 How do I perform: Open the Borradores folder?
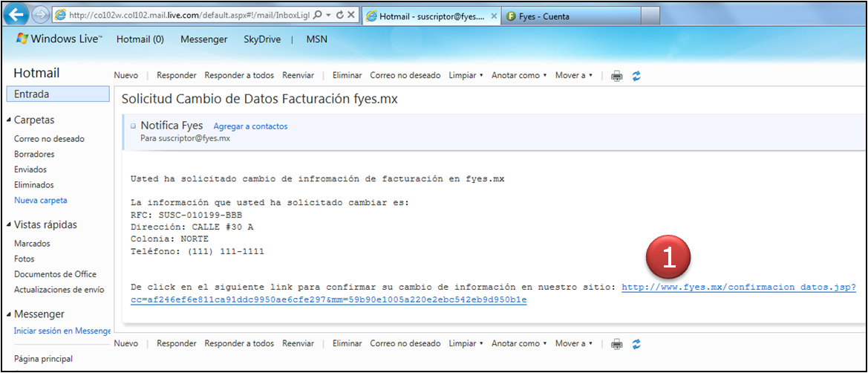34,154
